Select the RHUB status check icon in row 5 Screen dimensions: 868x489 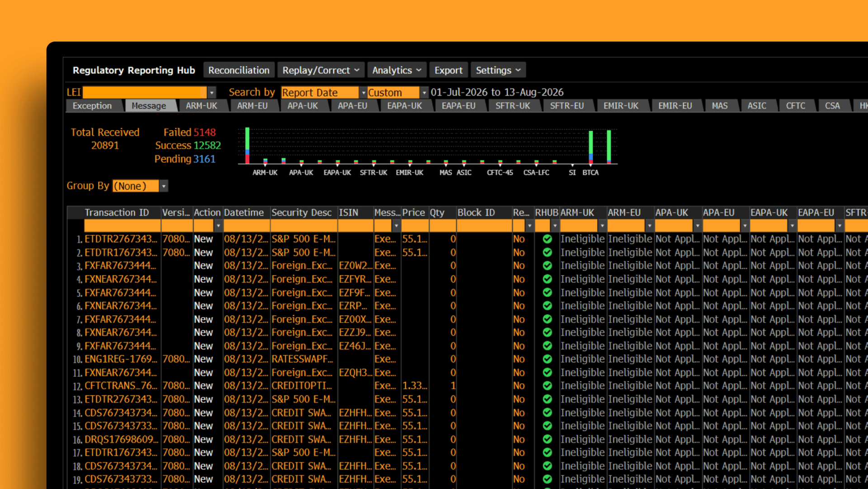coord(547,293)
